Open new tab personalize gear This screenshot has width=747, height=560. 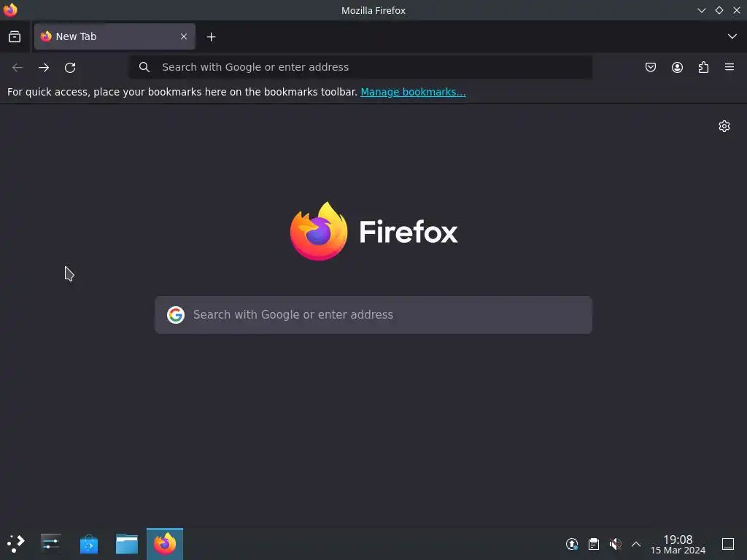(724, 126)
